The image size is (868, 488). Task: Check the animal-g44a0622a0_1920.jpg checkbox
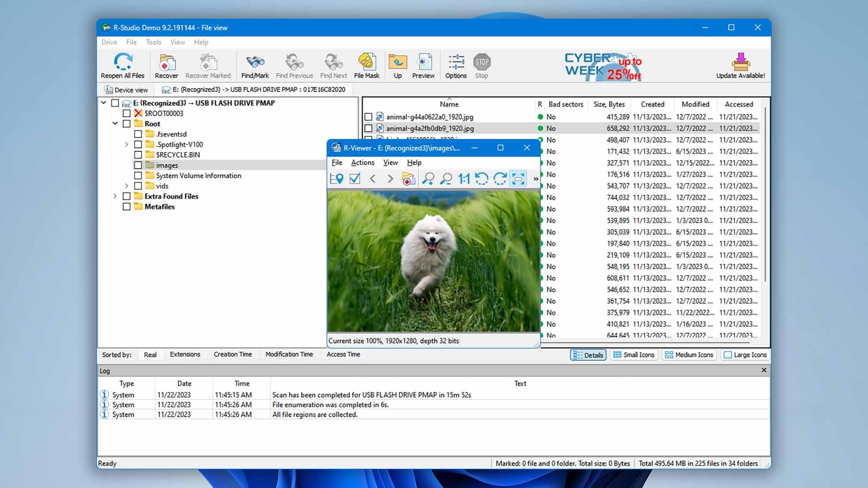(x=369, y=117)
